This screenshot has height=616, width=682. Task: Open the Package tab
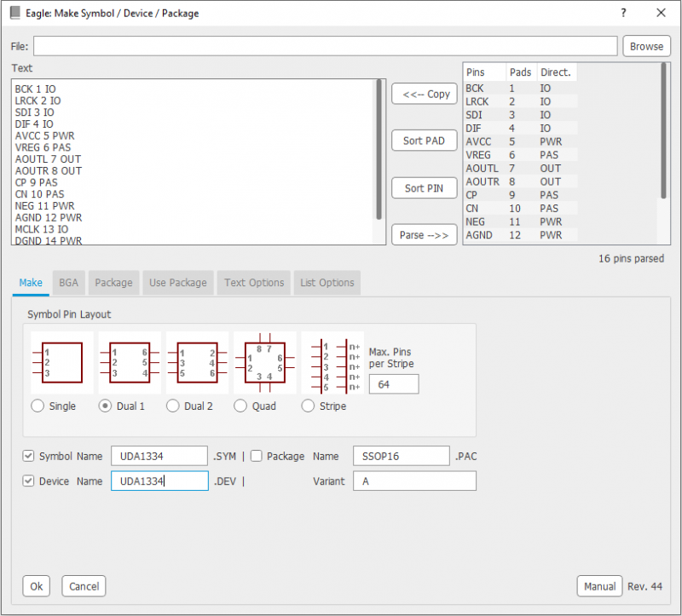coord(114,283)
